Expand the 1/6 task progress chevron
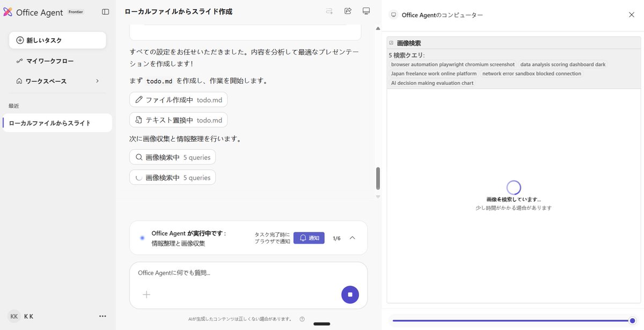The height and width of the screenshot is (330, 644). pyautogui.click(x=353, y=238)
